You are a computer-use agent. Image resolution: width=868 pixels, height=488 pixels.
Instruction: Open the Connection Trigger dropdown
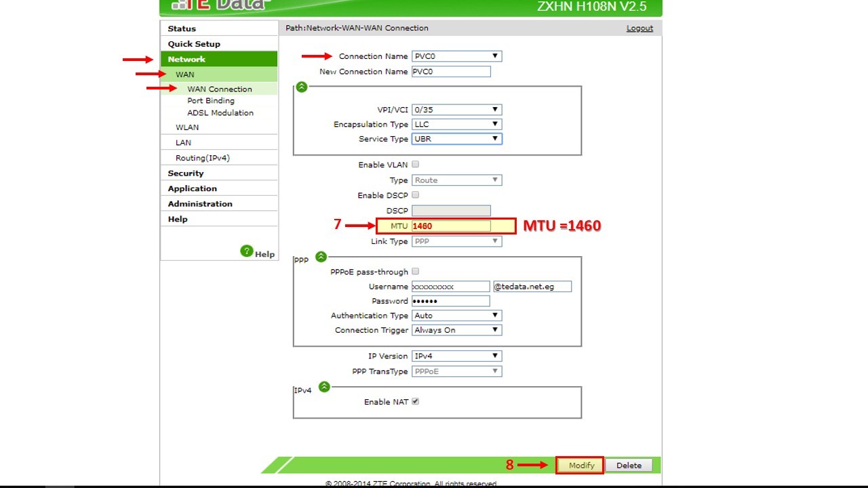coord(456,330)
